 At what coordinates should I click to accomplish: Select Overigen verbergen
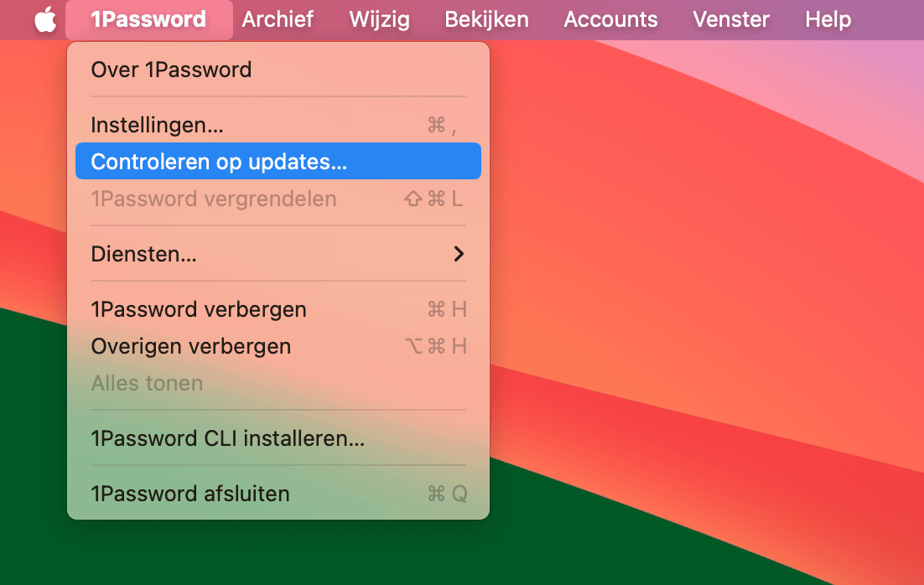[278, 346]
